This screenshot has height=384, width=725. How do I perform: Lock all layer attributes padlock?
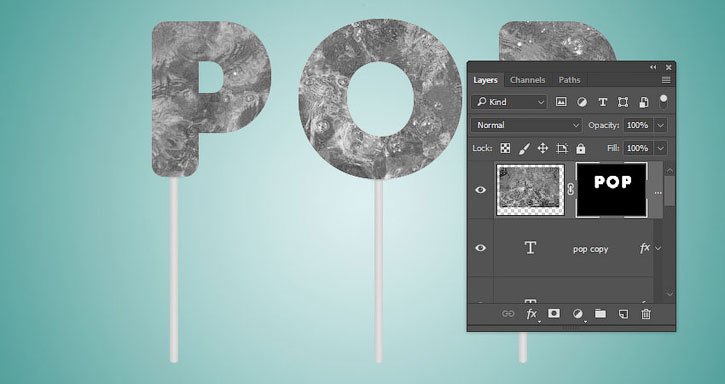[x=581, y=148]
